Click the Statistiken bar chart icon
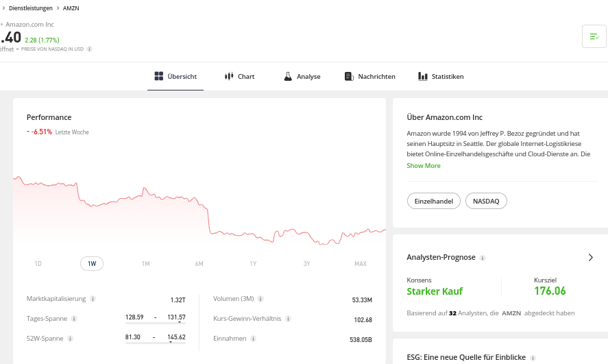The width and height of the screenshot is (608, 364). [423, 76]
